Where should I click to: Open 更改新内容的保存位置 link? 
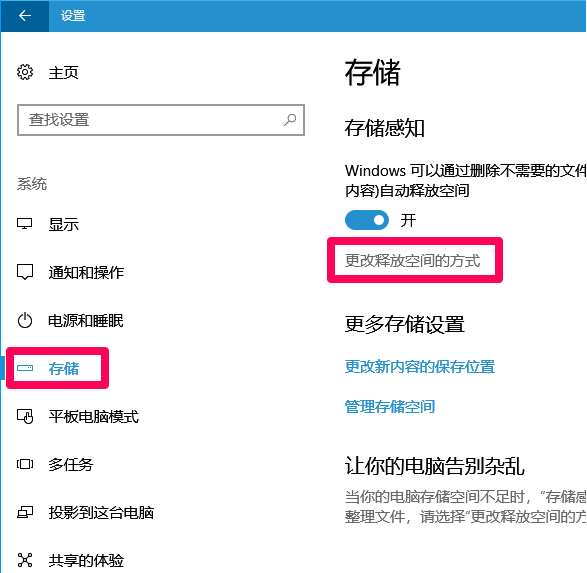[420, 367]
